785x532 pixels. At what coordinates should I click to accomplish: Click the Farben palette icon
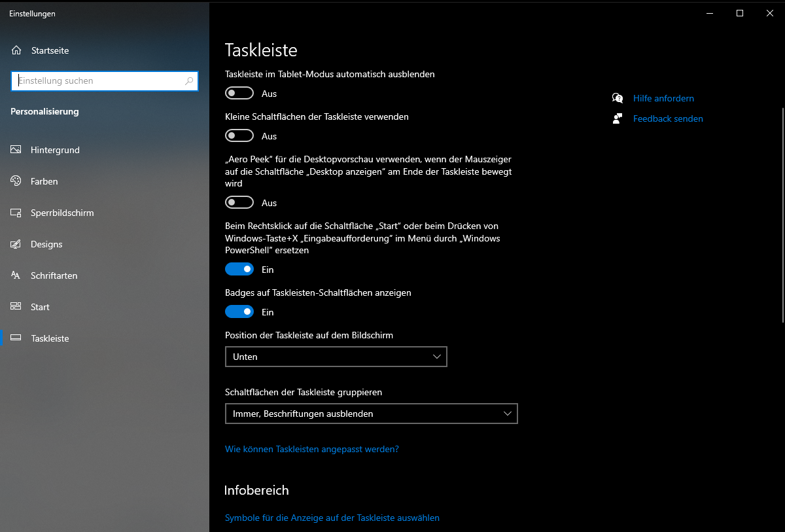coord(16,181)
